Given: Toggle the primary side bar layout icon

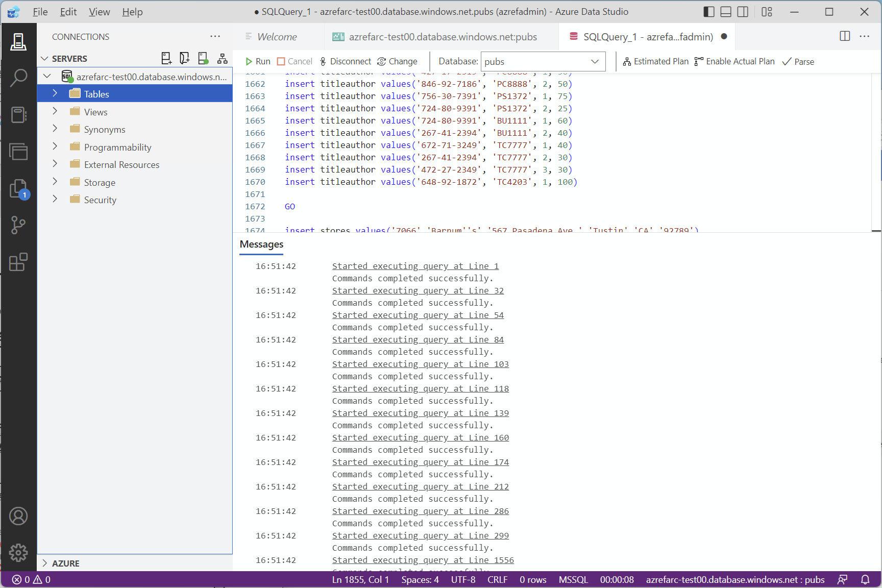Looking at the screenshot, I should click(709, 12).
